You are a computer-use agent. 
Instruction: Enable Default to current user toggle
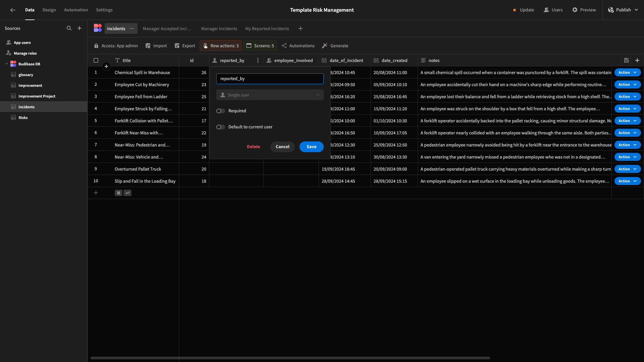pyautogui.click(x=220, y=127)
